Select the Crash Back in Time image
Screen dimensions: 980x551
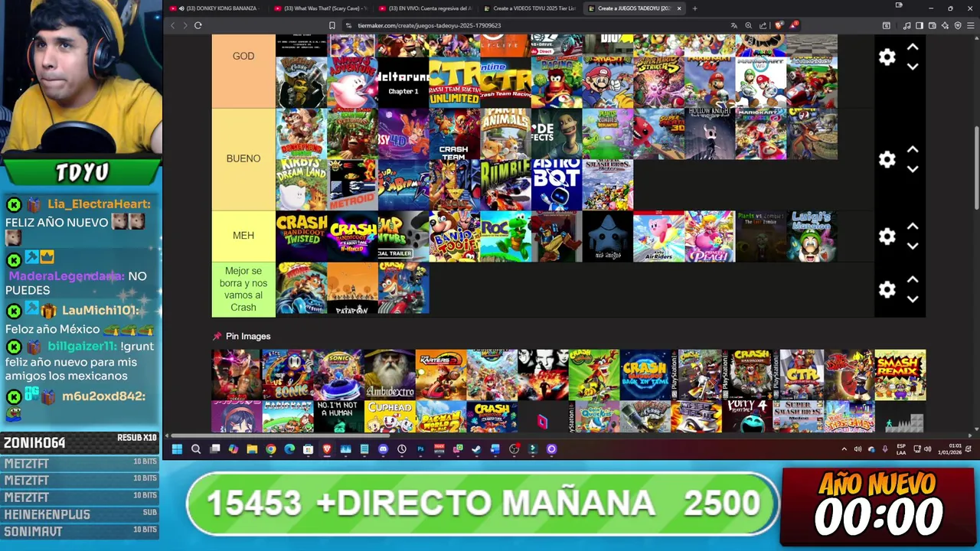coord(645,375)
